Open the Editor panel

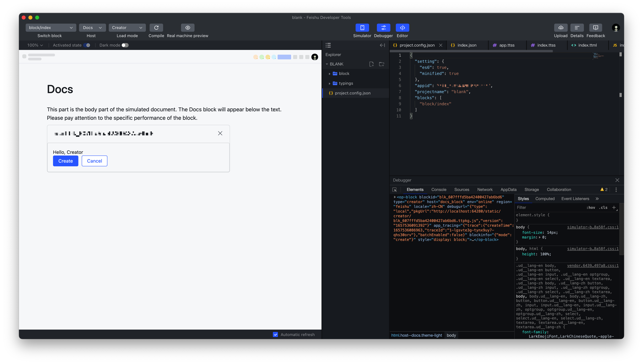[402, 28]
